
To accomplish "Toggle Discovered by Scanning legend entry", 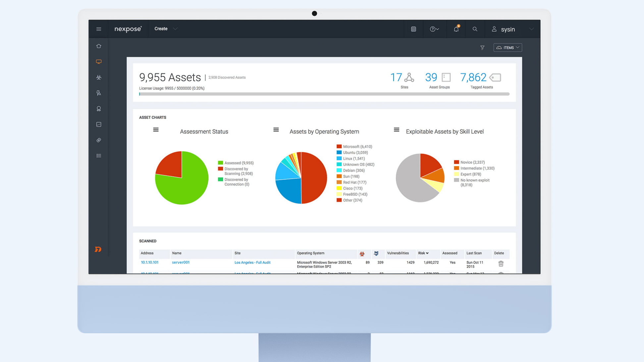I will [236, 171].
